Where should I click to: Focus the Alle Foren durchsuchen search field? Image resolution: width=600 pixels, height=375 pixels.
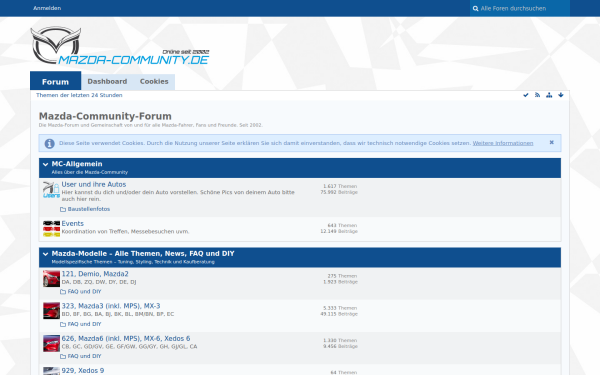click(520, 8)
